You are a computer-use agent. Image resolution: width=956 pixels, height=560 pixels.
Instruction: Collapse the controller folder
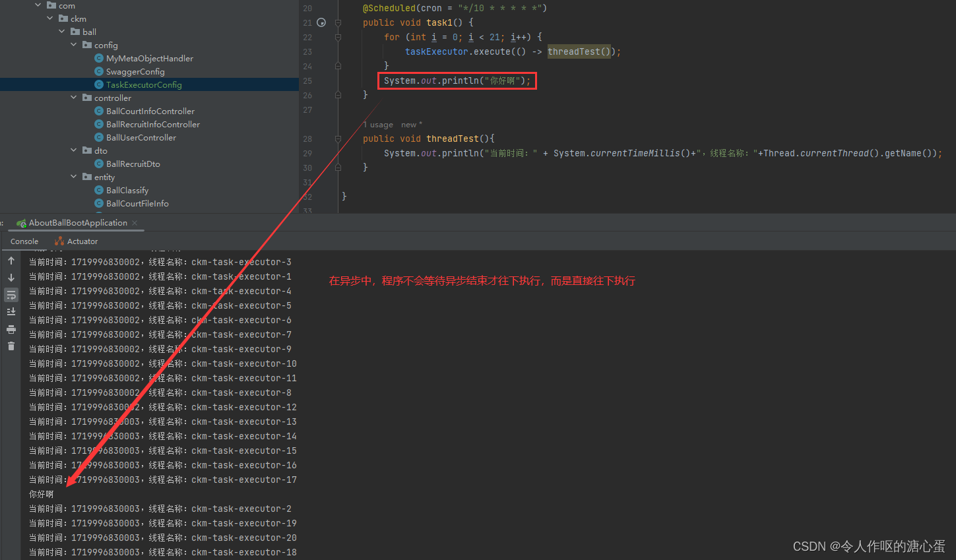(74, 98)
